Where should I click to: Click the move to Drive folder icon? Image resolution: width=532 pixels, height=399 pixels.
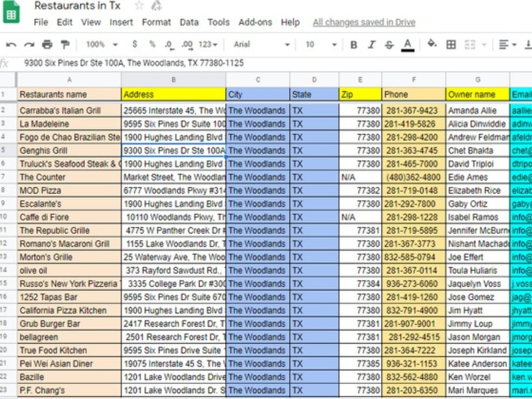pos(156,5)
